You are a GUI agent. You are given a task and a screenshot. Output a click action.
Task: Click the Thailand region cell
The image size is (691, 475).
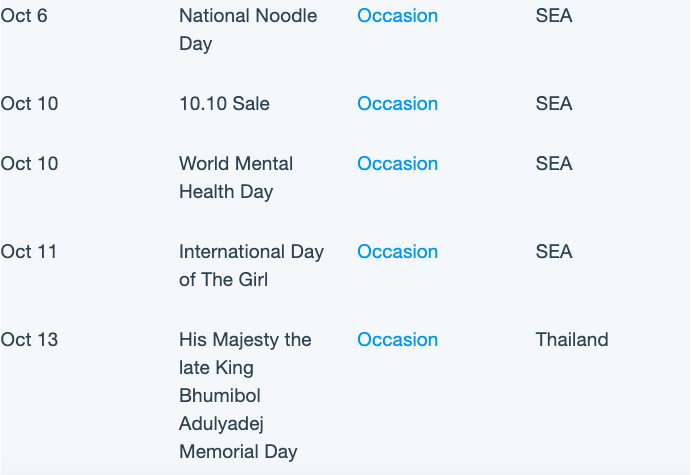tap(572, 340)
